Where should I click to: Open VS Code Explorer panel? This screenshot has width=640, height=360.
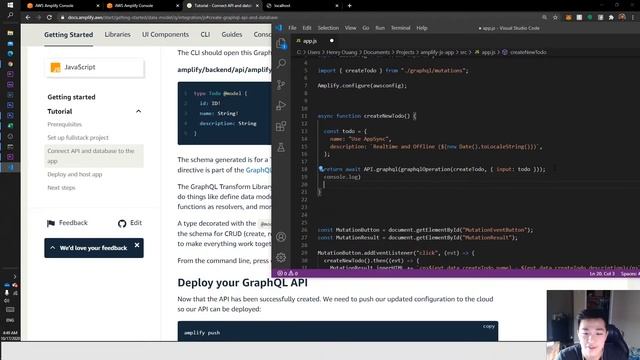pyautogui.click(x=281, y=43)
